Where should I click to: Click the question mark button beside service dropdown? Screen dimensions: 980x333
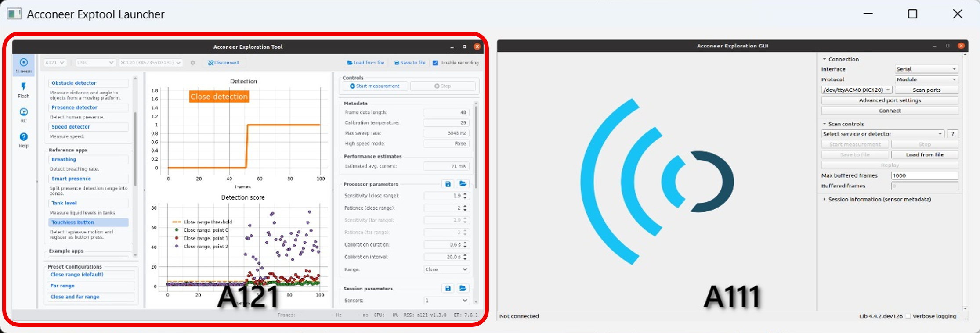pyautogui.click(x=953, y=134)
